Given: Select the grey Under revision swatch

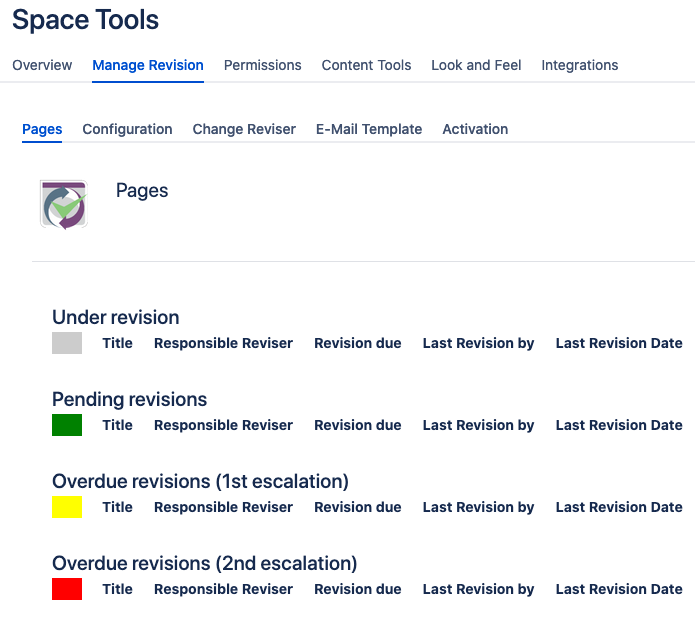Looking at the screenshot, I should click(67, 343).
